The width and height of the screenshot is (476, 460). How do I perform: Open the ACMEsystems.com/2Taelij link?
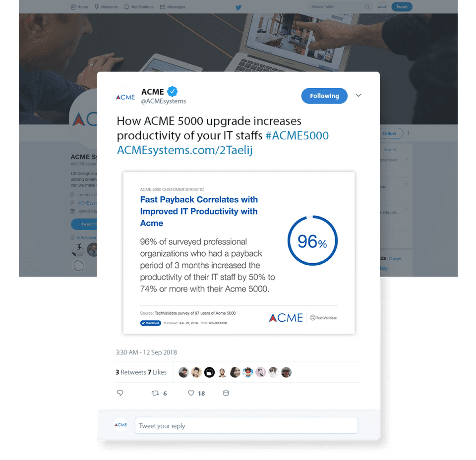tap(184, 150)
